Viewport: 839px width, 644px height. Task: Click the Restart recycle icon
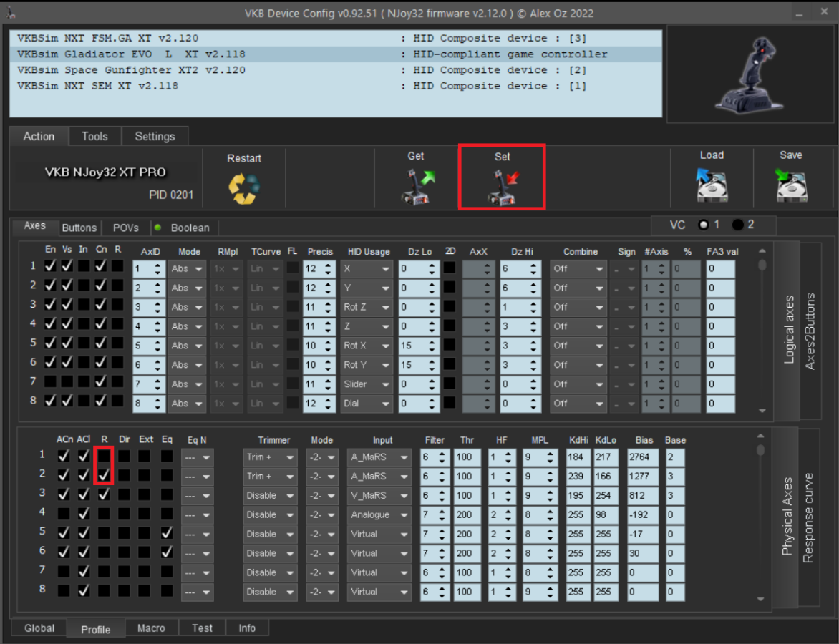coord(244,188)
